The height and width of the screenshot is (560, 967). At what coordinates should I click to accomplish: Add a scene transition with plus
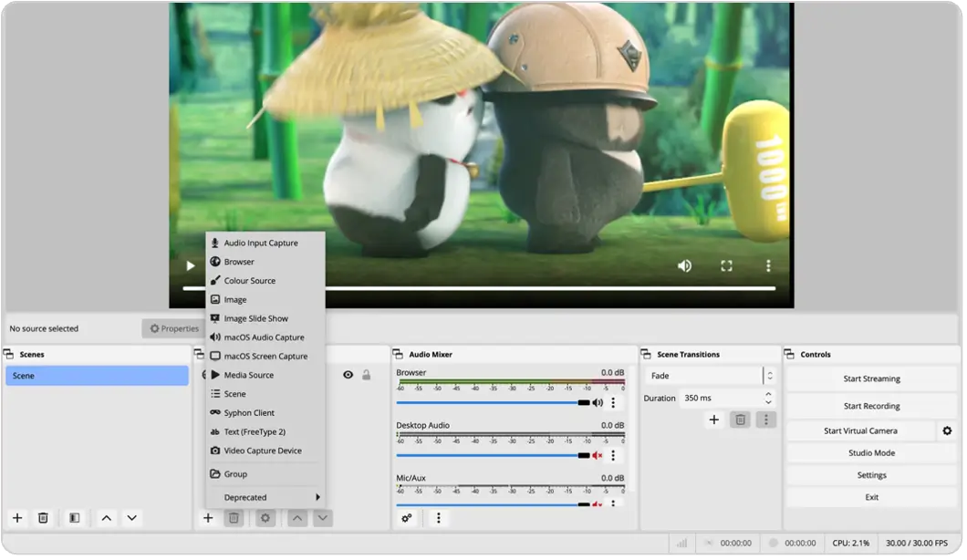[715, 420]
